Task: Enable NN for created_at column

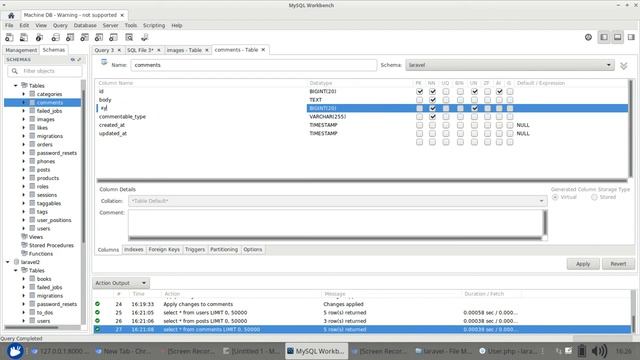Action: (x=433, y=125)
